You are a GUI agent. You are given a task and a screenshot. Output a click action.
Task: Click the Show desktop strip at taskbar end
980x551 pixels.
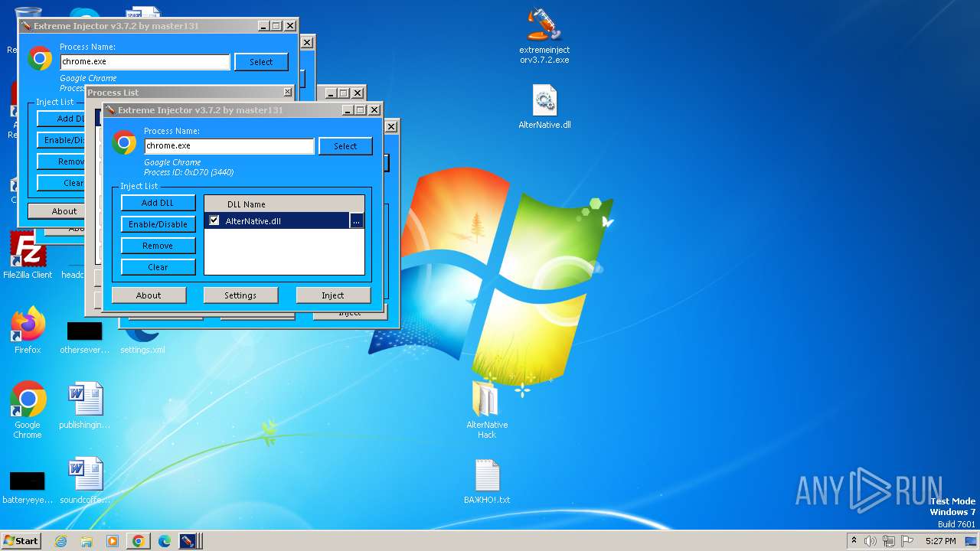click(972, 541)
